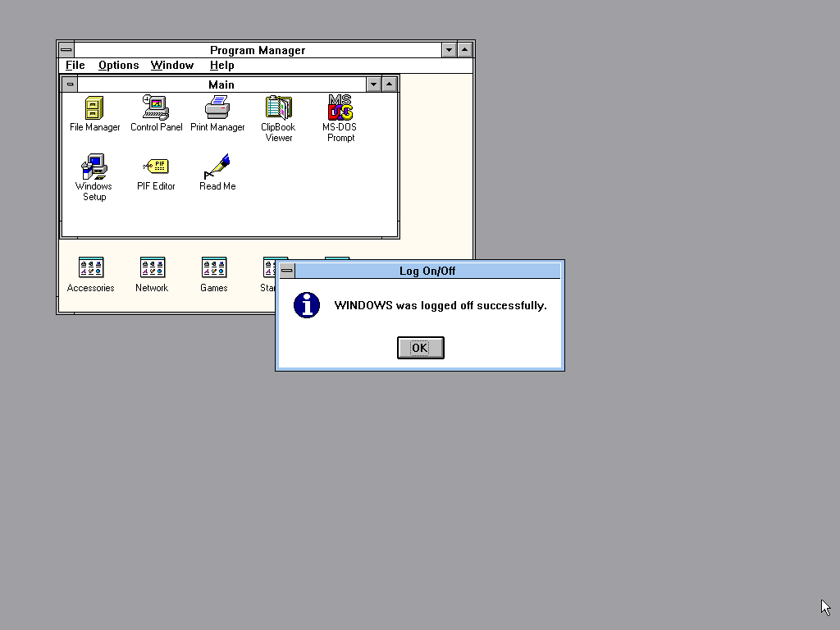This screenshot has height=630, width=840.
Task: Select the Accessories program group icon
Action: [x=90, y=274]
